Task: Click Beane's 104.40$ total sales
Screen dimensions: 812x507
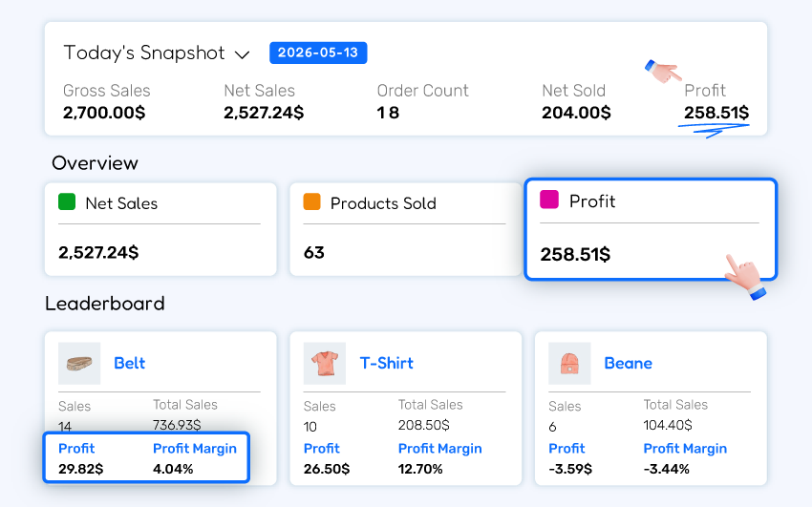Action: point(668,425)
